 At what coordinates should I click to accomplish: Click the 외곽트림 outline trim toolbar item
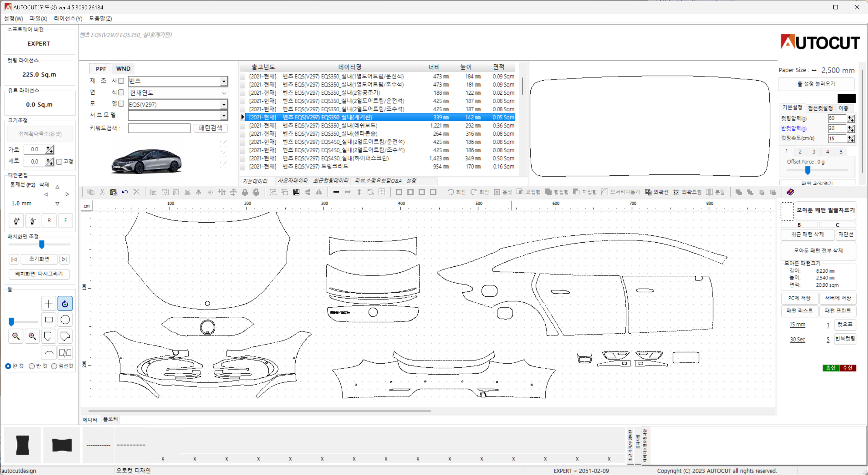point(687,192)
